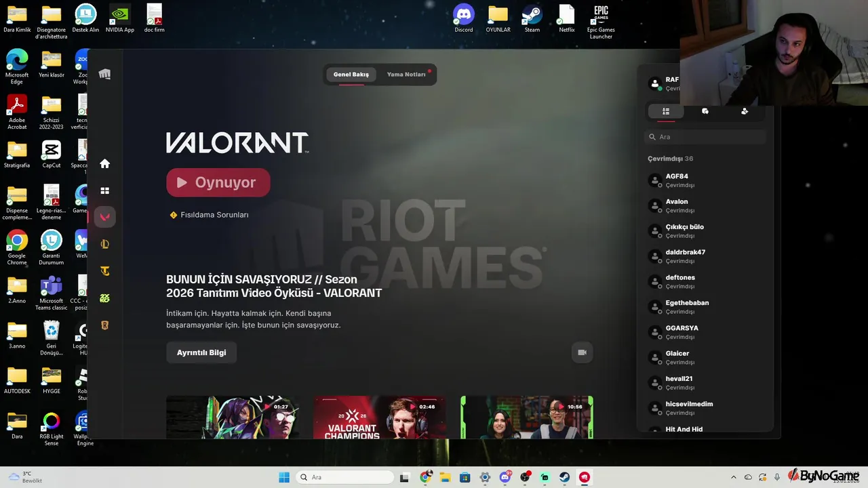Viewport: 868px width, 488px height.
Task: Open the add friend tab icon
Action: (x=745, y=111)
